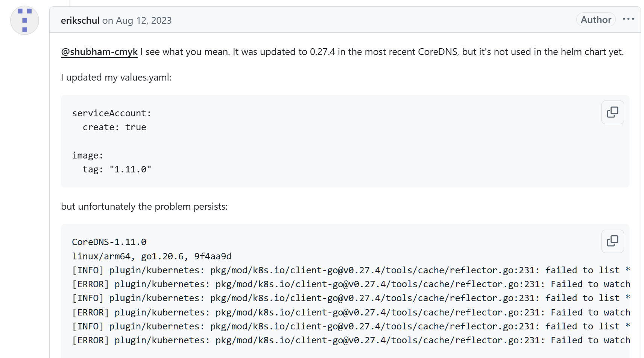Click the first [INFO] failed to list line
644x358 pixels.
351,270
